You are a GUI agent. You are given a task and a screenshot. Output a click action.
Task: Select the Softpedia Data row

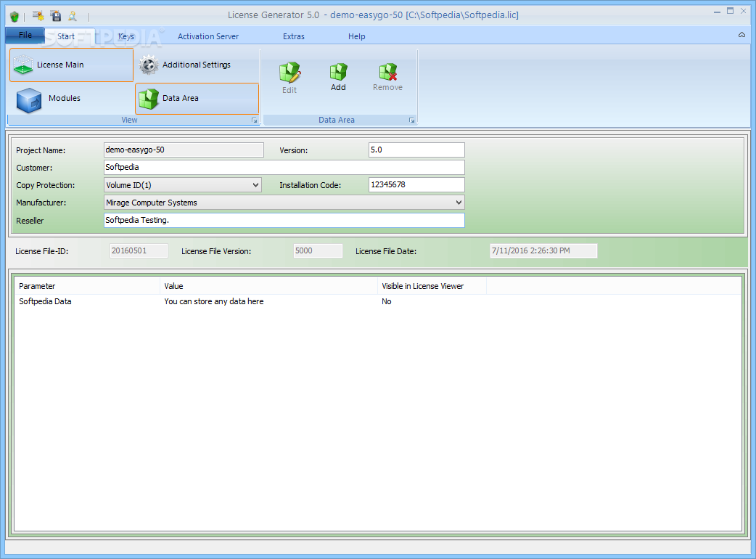point(378,301)
